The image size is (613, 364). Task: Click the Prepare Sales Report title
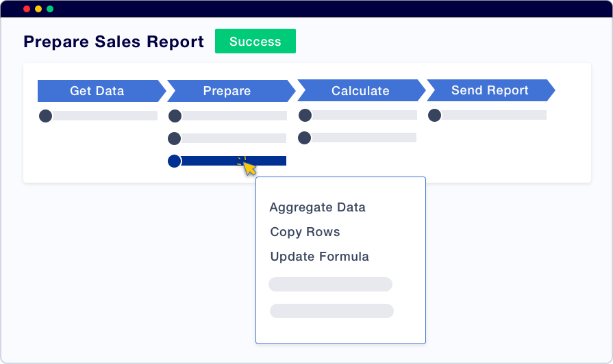[x=114, y=42]
